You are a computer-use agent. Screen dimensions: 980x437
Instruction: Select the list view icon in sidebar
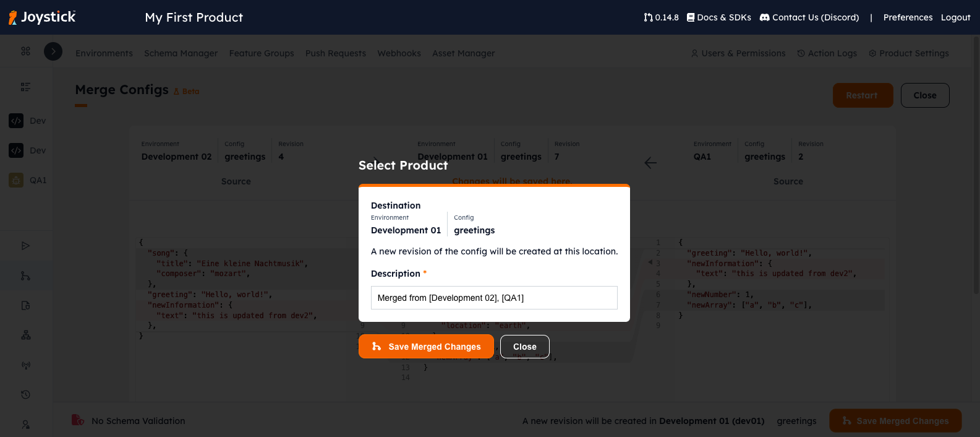pyautogui.click(x=25, y=87)
